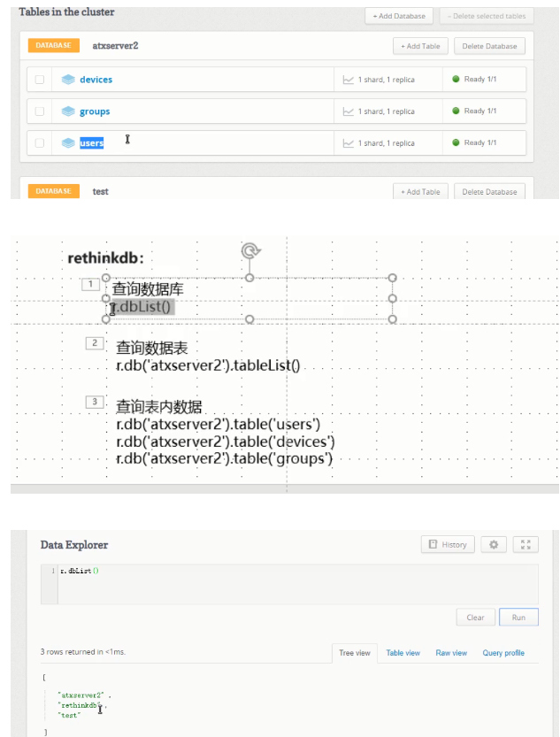Toggle Data Explorer fullscreen mode
Viewport: 560px width, 737px height.
pyautogui.click(x=525, y=545)
